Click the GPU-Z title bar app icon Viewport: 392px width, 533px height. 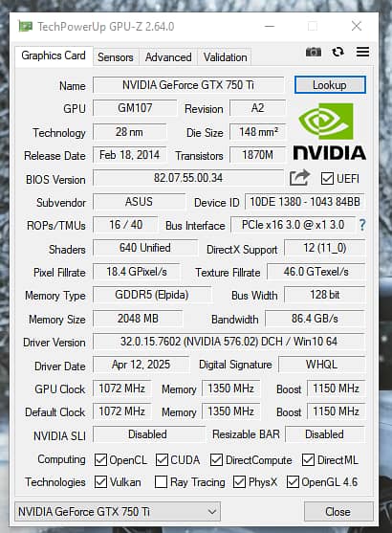click(26, 26)
